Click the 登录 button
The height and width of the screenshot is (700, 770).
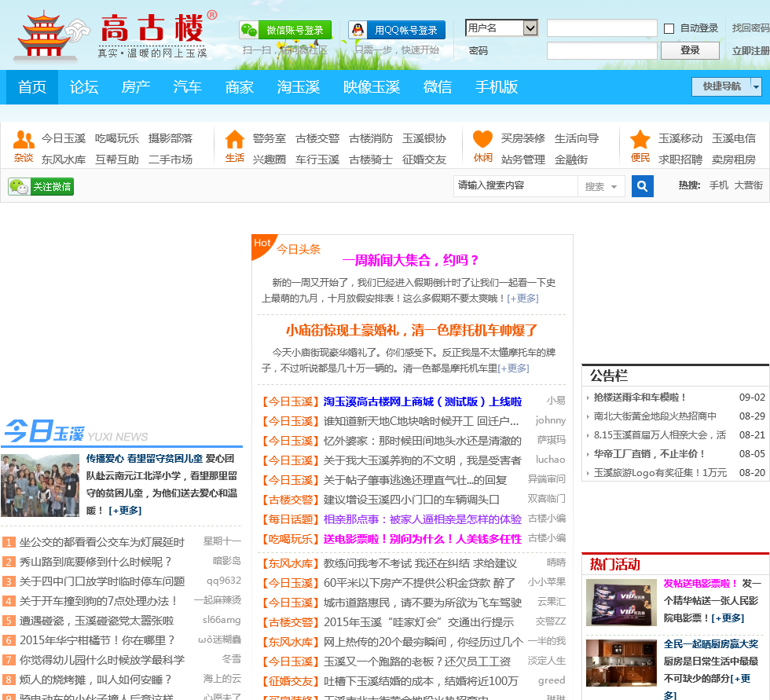pos(690,50)
